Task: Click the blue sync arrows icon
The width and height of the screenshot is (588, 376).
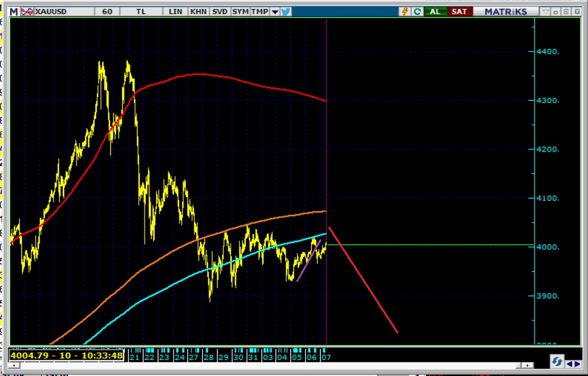Action: pos(557,361)
